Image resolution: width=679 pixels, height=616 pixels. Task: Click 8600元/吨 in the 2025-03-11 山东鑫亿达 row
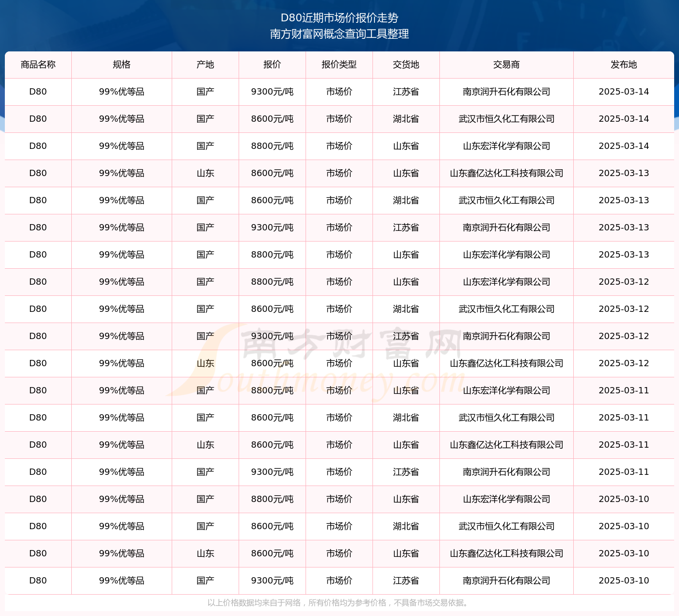[x=272, y=445]
